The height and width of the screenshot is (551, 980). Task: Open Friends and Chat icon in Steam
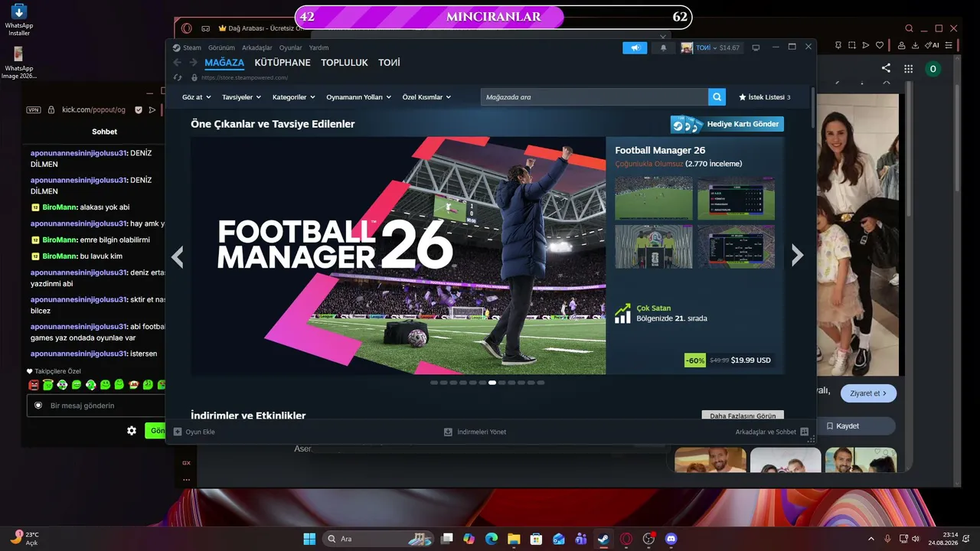click(x=804, y=432)
